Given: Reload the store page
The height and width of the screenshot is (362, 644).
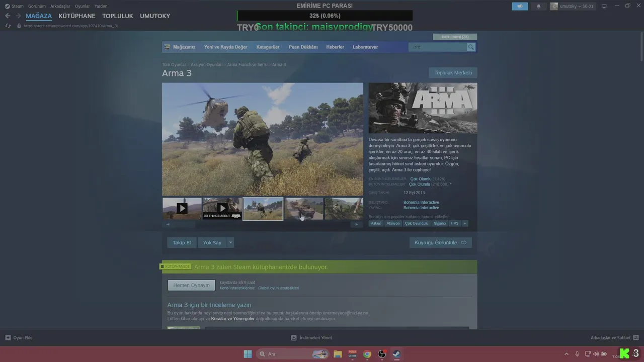Looking at the screenshot, I should [x=8, y=26].
